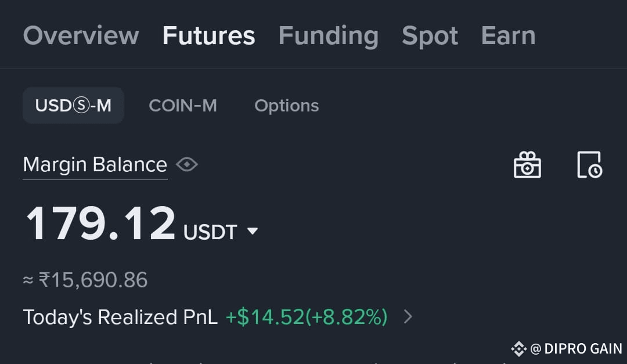Open the gift rewards icon
Viewport: 627px width, 364px height.
[x=527, y=164]
